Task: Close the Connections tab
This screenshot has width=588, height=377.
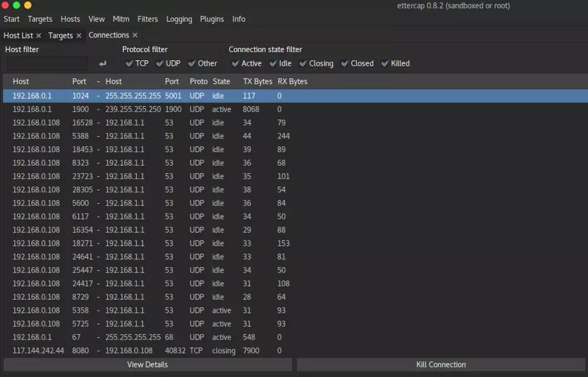Action: [135, 35]
